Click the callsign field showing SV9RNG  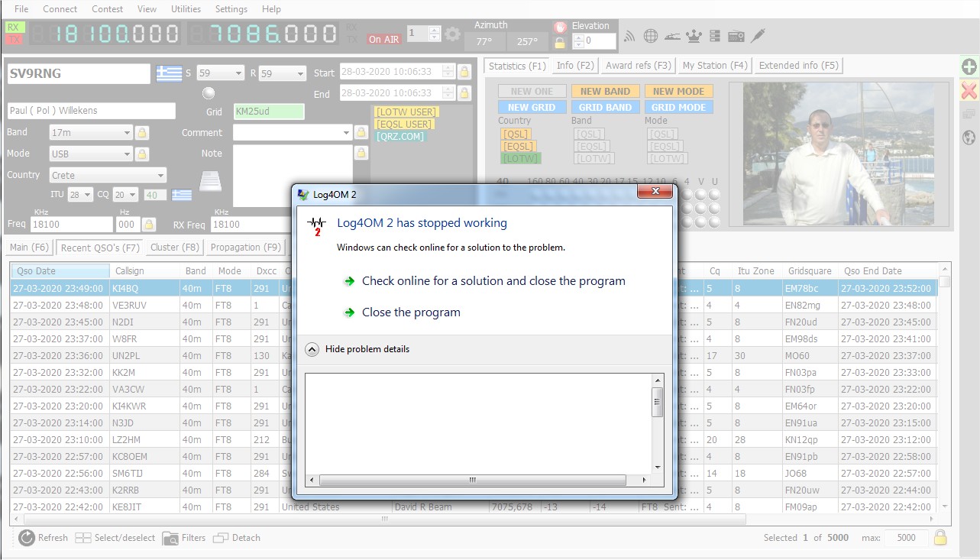coord(79,73)
